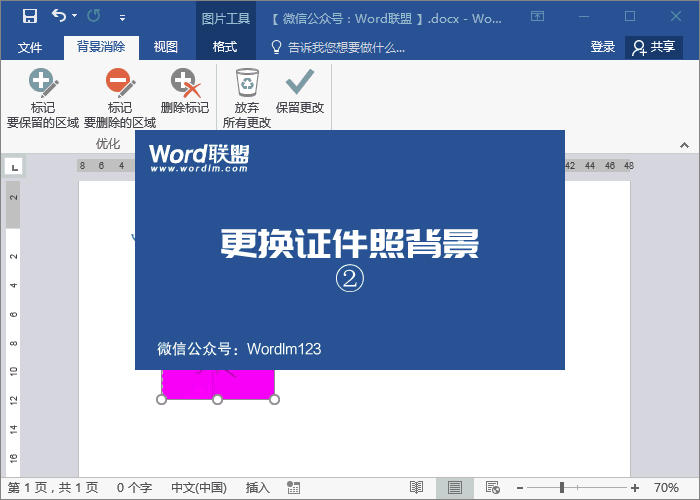Switch to Print Layout view
The image size is (700, 500).
coord(454,488)
